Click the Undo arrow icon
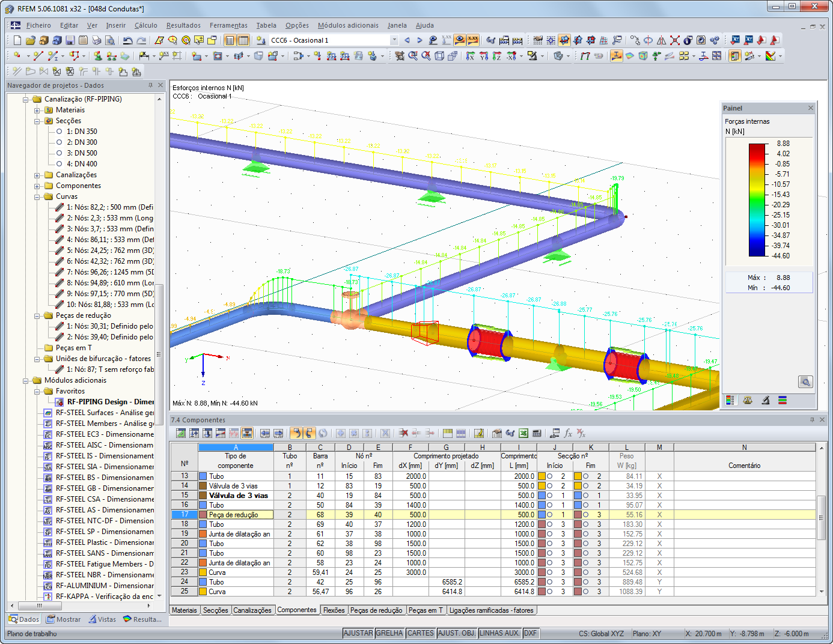The image size is (833, 644). (127, 40)
